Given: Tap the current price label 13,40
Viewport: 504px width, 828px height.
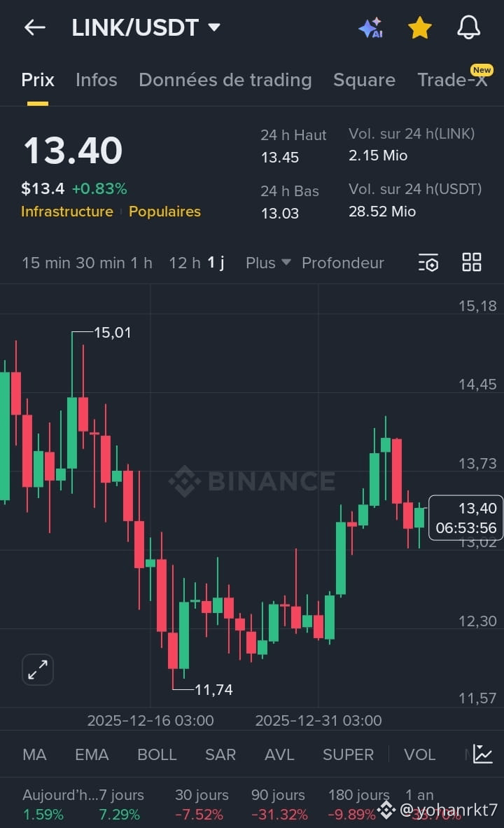Looking at the screenshot, I should tap(465, 518).
